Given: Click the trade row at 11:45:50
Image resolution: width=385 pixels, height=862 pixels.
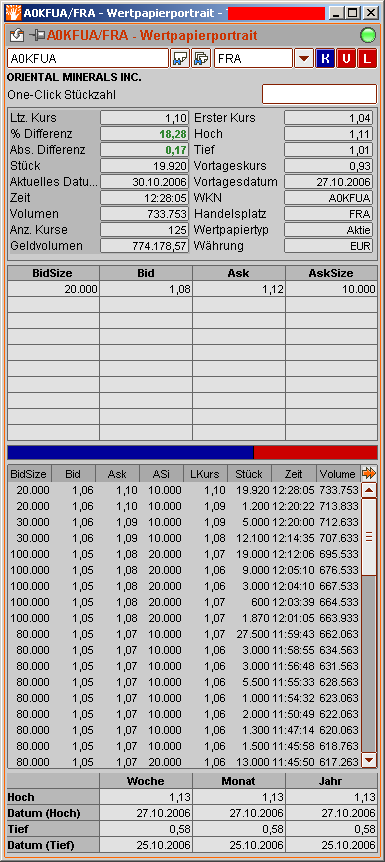Looking at the screenshot, I should [x=184, y=761].
